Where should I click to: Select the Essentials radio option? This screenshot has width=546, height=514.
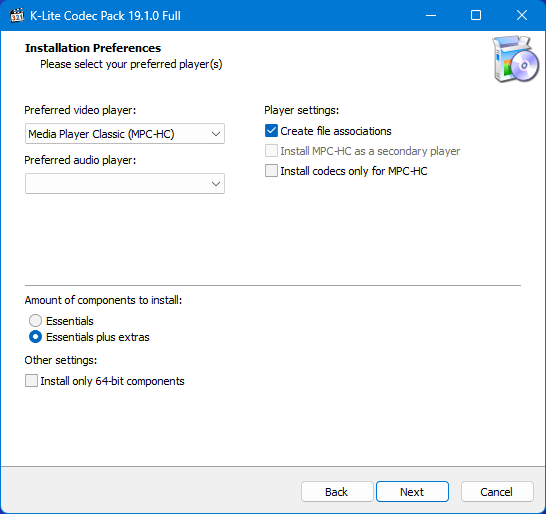[x=35, y=320]
